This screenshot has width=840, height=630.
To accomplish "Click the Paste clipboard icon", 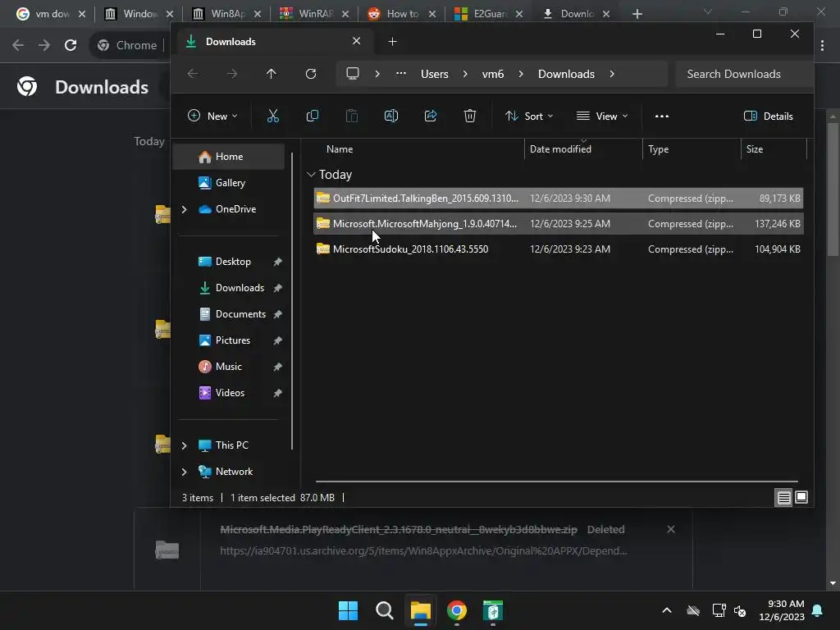I will pyautogui.click(x=351, y=116).
